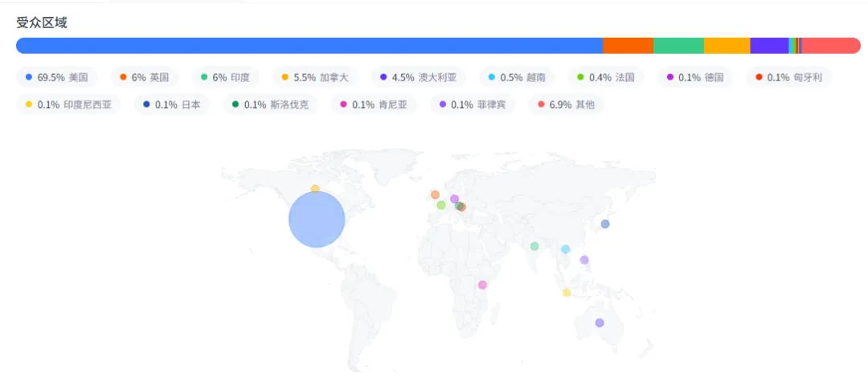Click the orange United Kingdom map bubble
The width and height of the screenshot is (868, 382).
click(435, 195)
